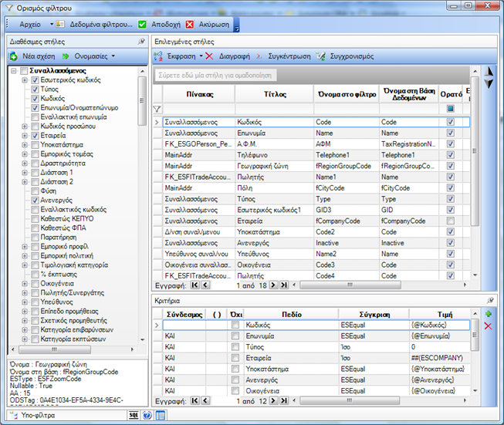Click the blue help icon in status bar
This screenshot has height=425, width=504.
[147, 415]
